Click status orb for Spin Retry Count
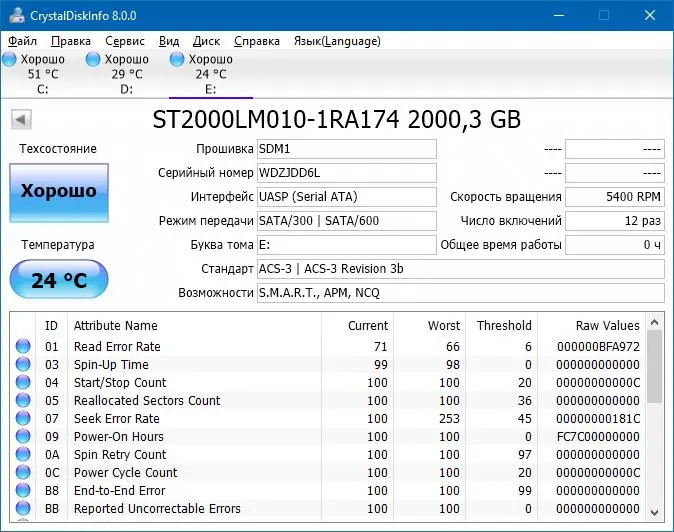Screen dimensions: 674x532 point(23,454)
